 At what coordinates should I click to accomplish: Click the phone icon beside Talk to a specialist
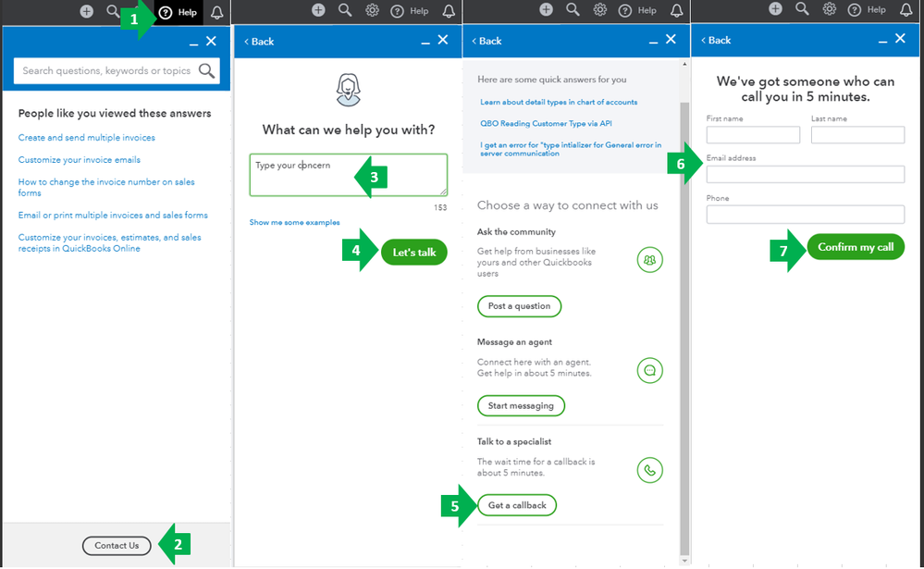coord(649,470)
